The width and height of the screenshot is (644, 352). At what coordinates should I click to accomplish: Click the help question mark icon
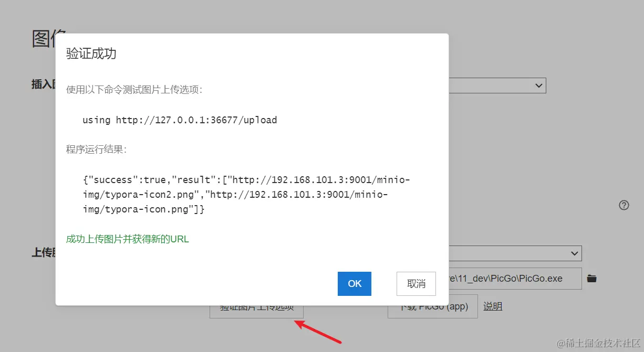pyautogui.click(x=624, y=205)
